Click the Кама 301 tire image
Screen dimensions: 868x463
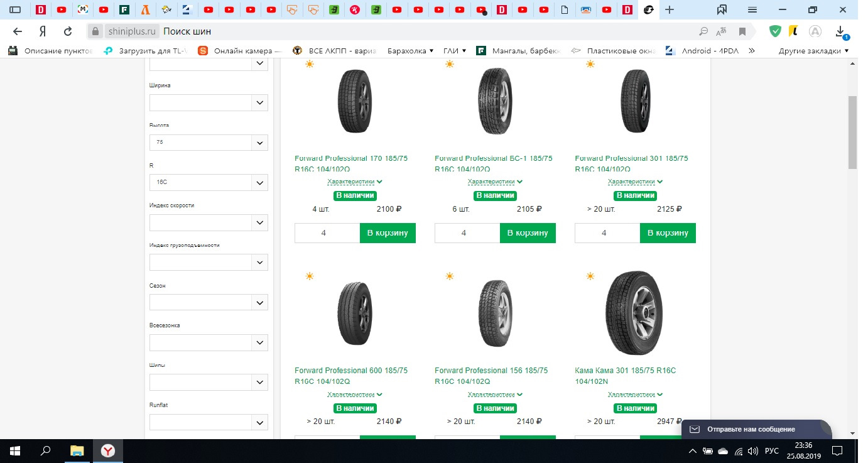tap(635, 313)
